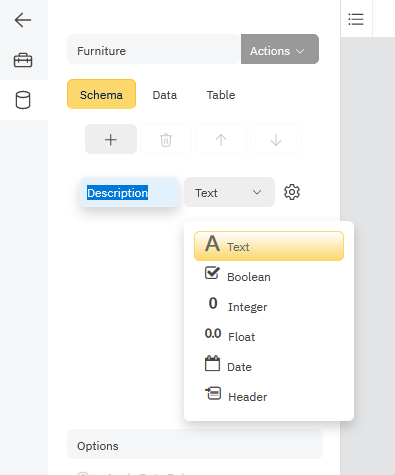Move field down with arrow icon
Screen dimensions: 395x475
pyautogui.click(x=276, y=139)
